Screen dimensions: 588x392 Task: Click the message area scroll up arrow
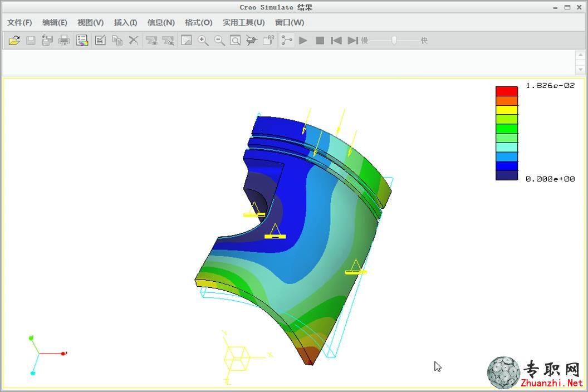(x=580, y=55)
